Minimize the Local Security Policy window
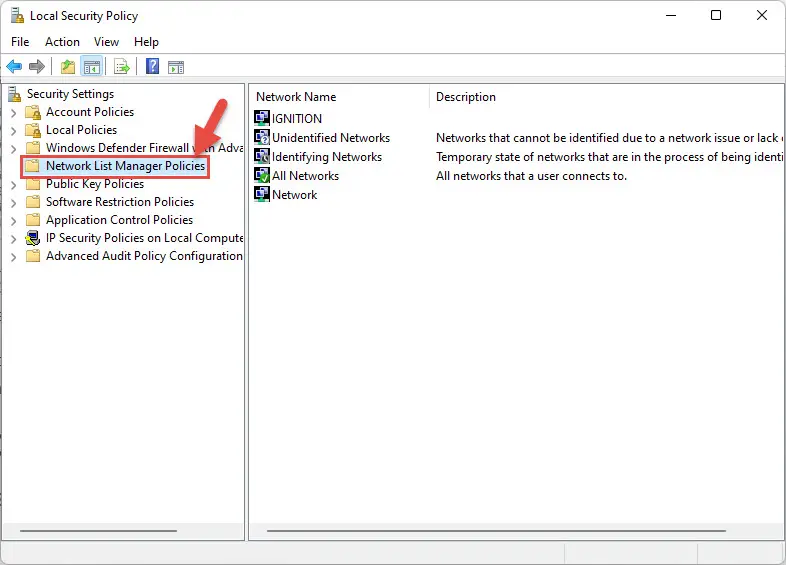 [x=671, y=16]
